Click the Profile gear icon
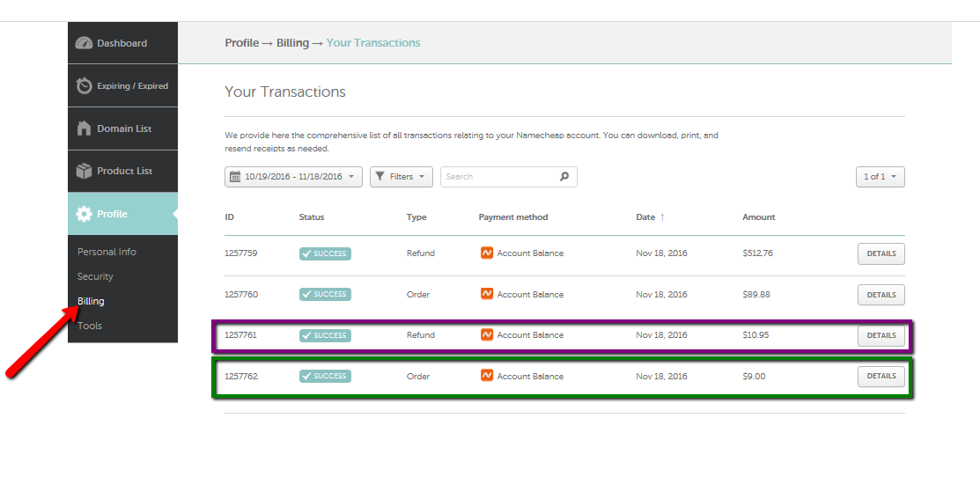980x477 pixels. 84,214
